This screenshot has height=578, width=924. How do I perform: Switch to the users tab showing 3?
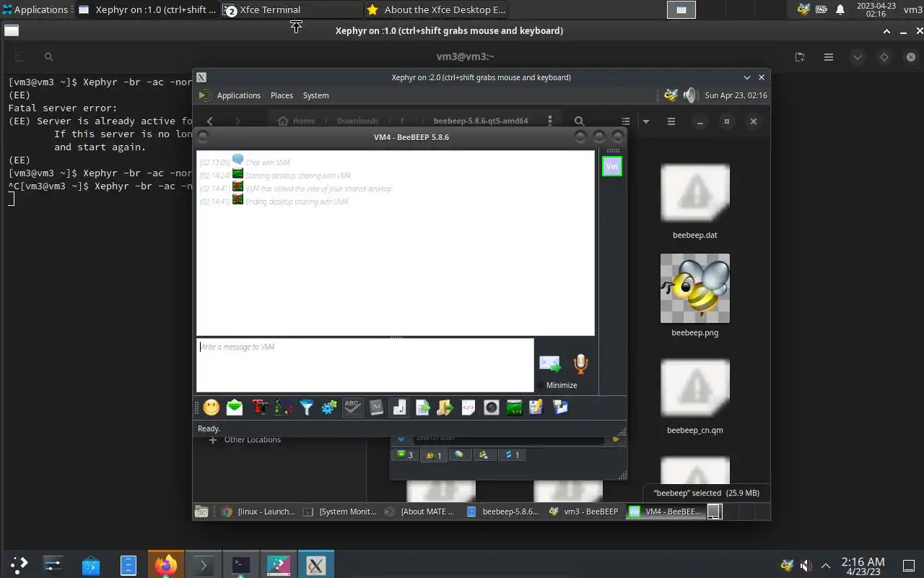[x=405, y=455]
